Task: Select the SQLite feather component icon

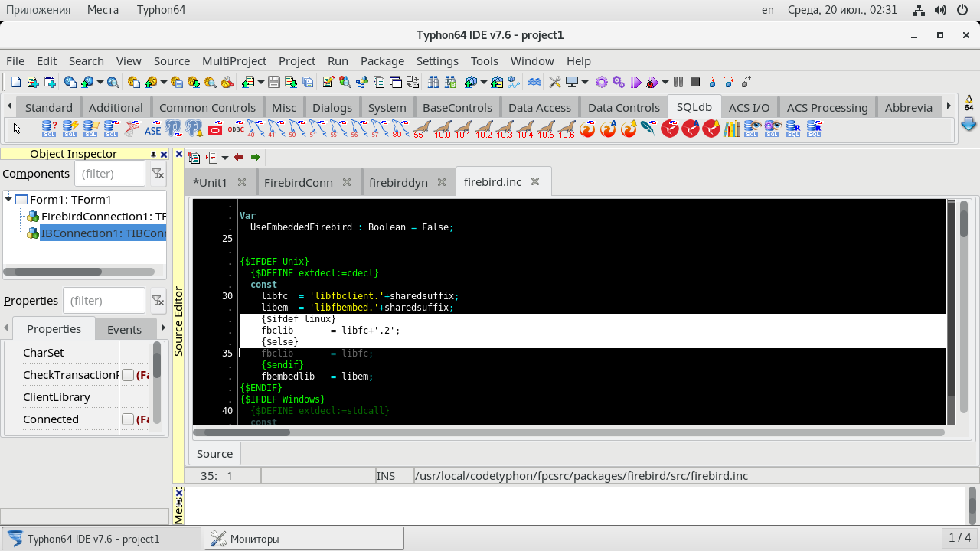Action: click(x=649, y=129)
